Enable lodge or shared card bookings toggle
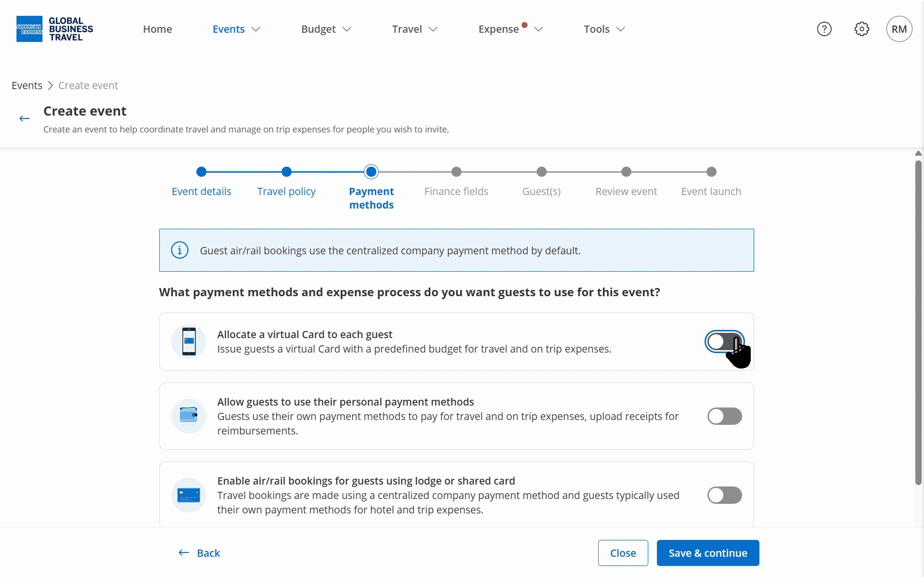The width and height of the screenshot is (924, 578). click(x=724, y=495)
